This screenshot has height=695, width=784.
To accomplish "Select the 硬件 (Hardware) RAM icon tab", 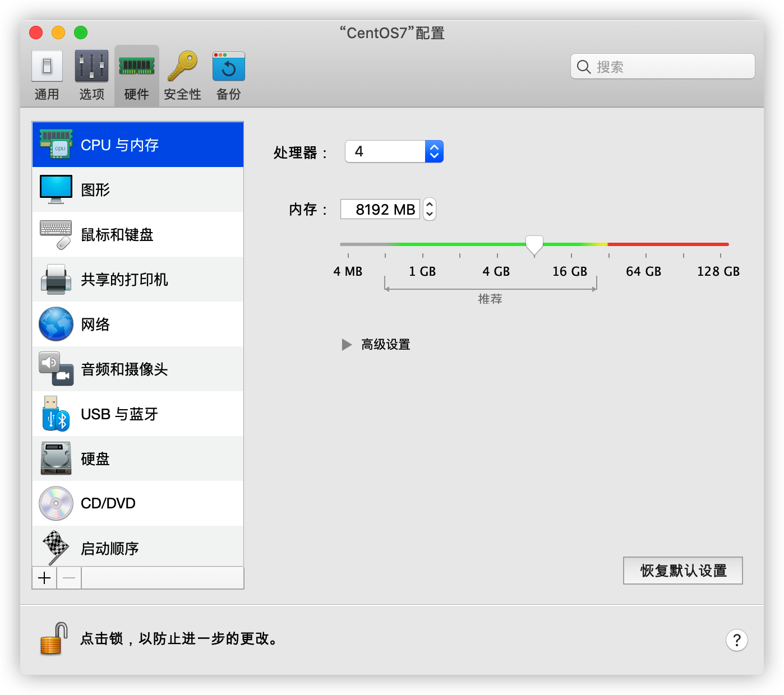I will pyautogui.click(x=137, y=76).
